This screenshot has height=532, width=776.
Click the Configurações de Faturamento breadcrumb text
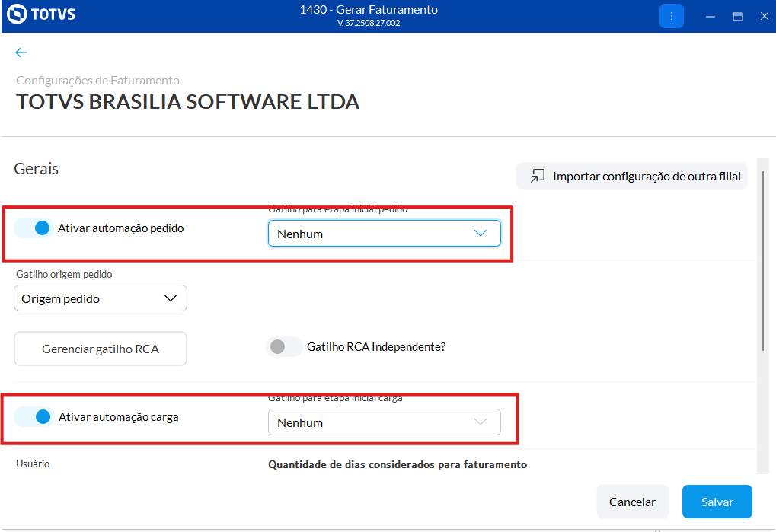coord(98,80)
